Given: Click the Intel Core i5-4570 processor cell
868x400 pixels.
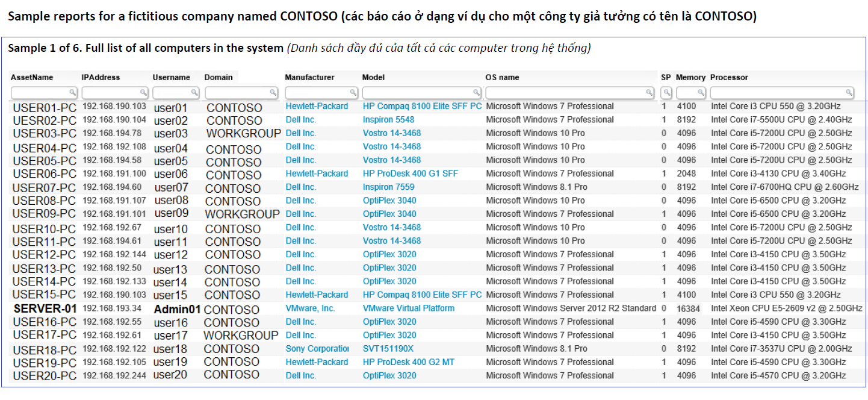Looking at the screenshot, I should 778,375.
